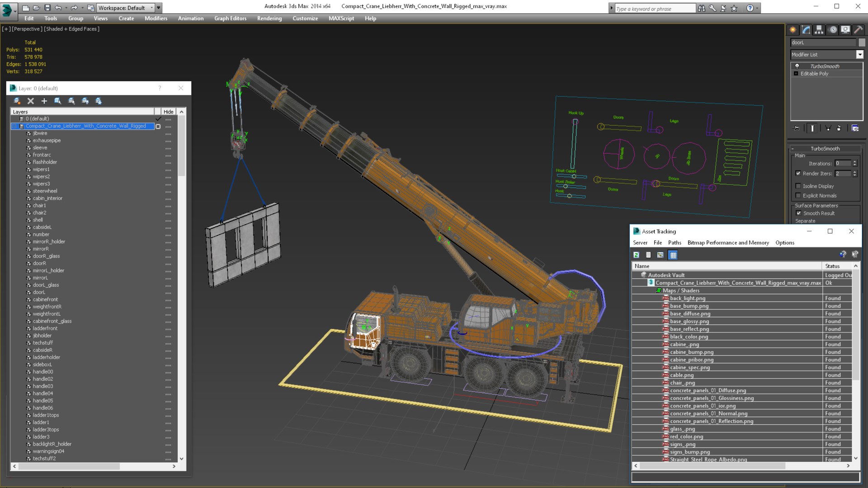Toggle hide for the 0 (default) layer
Image resolution: width=868 pixels, height=488 pixels.
(x=168, y=119)
